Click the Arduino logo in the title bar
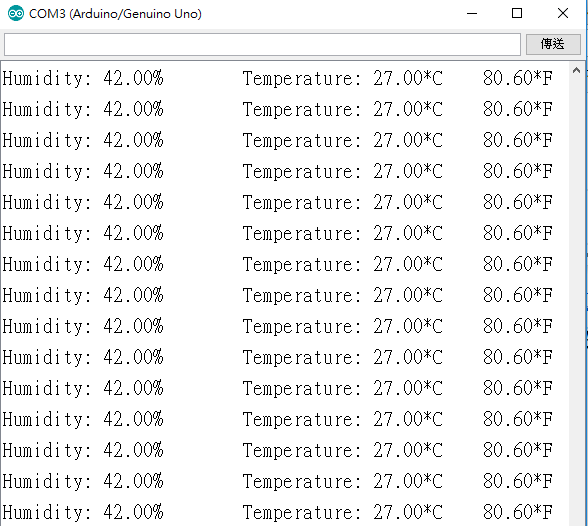 [x=16, y=13]
